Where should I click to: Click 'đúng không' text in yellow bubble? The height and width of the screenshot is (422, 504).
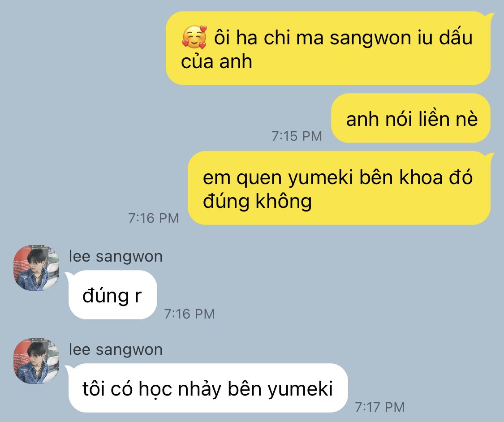pos(257,201)
